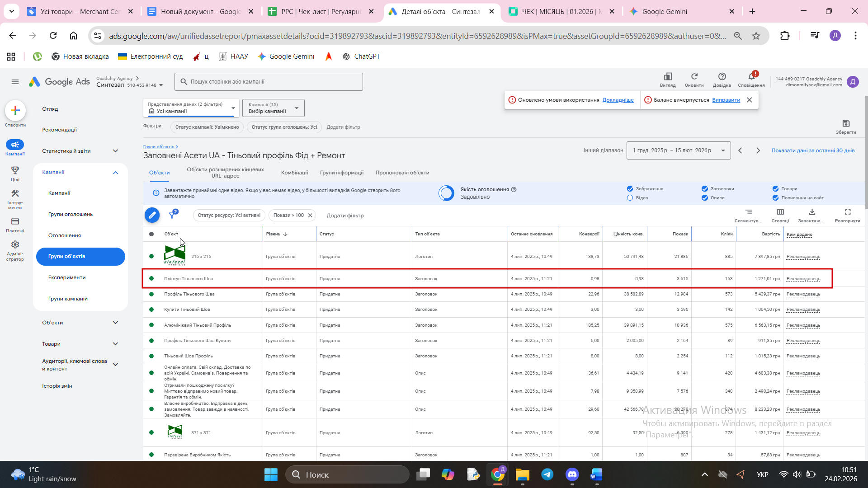Open the Segment (Сегментувати) icon

point(749,212)
